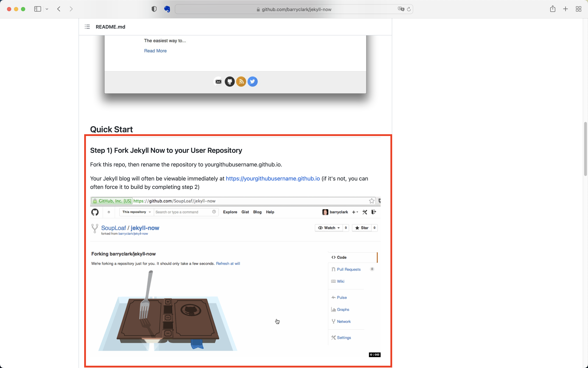Click the Evernote elephant extension icon
The height and width of the screenshot is (368, 588).
(x=167, y=9)
